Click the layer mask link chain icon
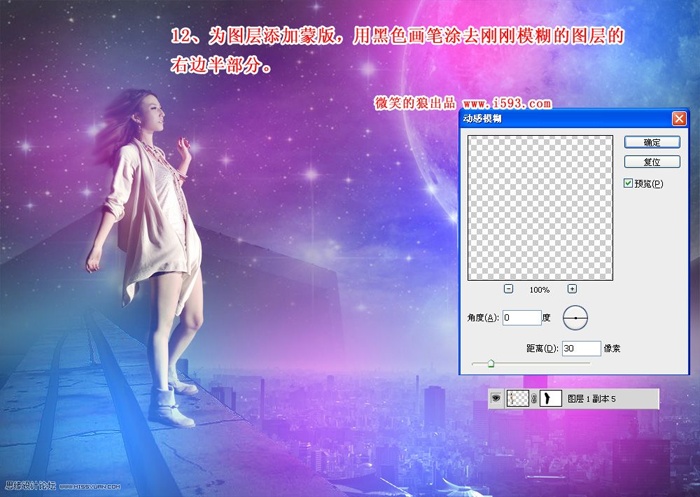This screenshot has width=700, height=497. (534, 398)
